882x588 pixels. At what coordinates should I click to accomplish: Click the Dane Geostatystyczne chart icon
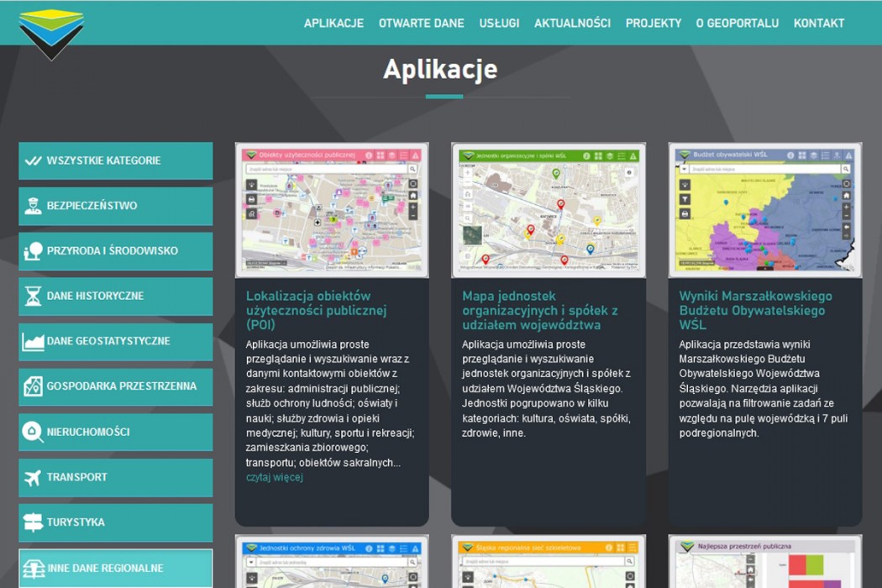click(x=33, y=342)
